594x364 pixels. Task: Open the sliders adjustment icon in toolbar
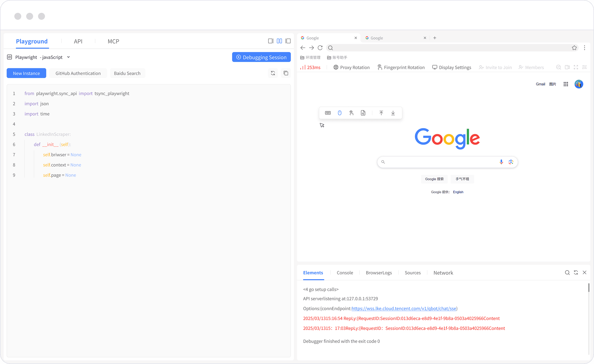(585, 67)
